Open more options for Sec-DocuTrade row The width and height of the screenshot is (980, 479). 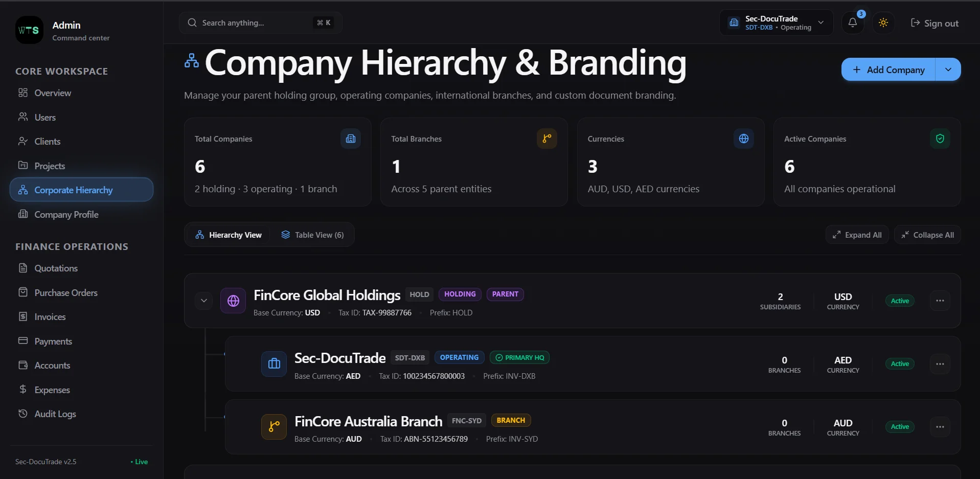coord(940,363)
